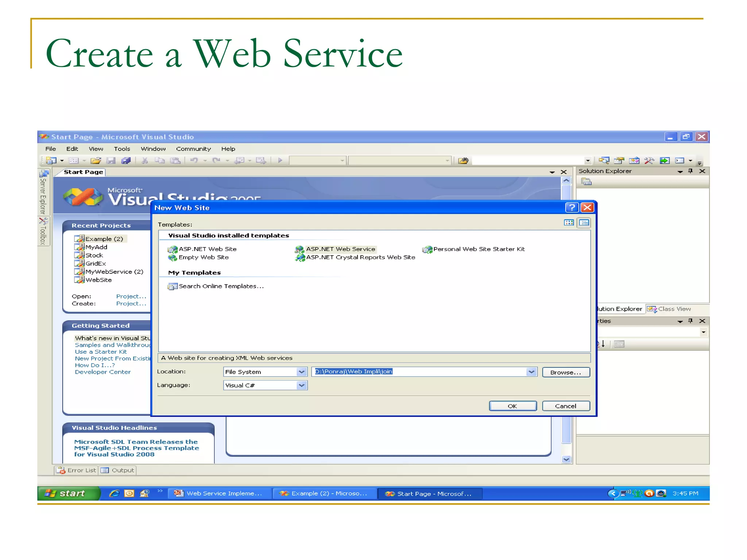This screenshot has width=747, height=560.
Task: Open the Start Page active files dropdown arrow
Action: click(x=552, y=172)
